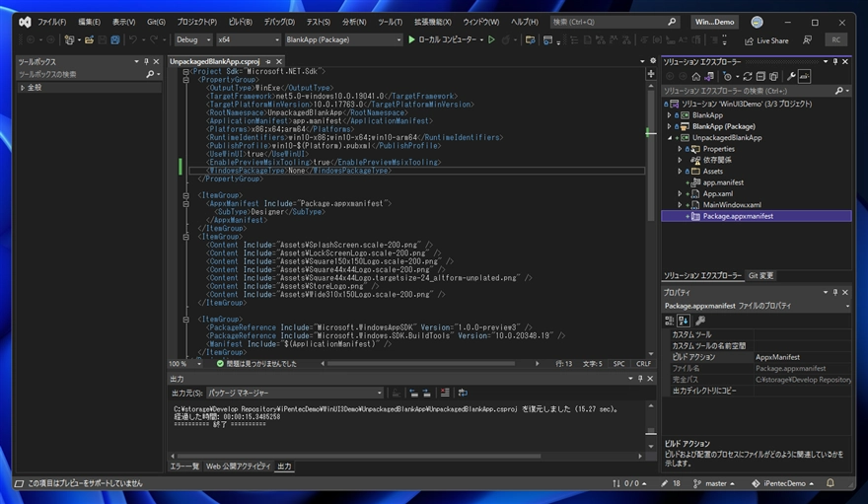Click the split editor plus icon
Viewport: 868px width, 504px height.
[x=651, y=74]
